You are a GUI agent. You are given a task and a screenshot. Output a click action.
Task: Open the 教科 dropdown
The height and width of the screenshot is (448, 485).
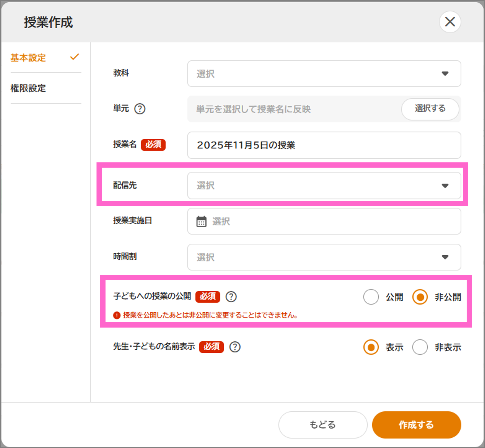click(x=324, y=74)
